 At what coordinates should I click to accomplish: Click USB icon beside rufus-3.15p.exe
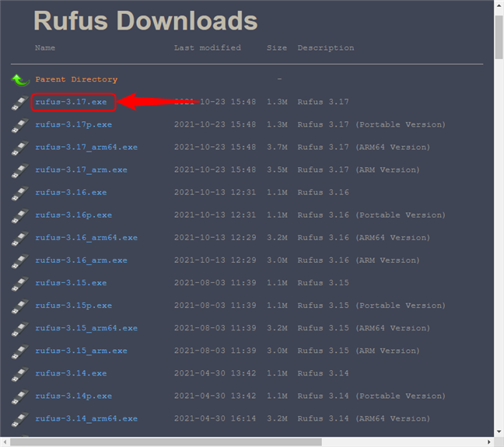(20, 306)
